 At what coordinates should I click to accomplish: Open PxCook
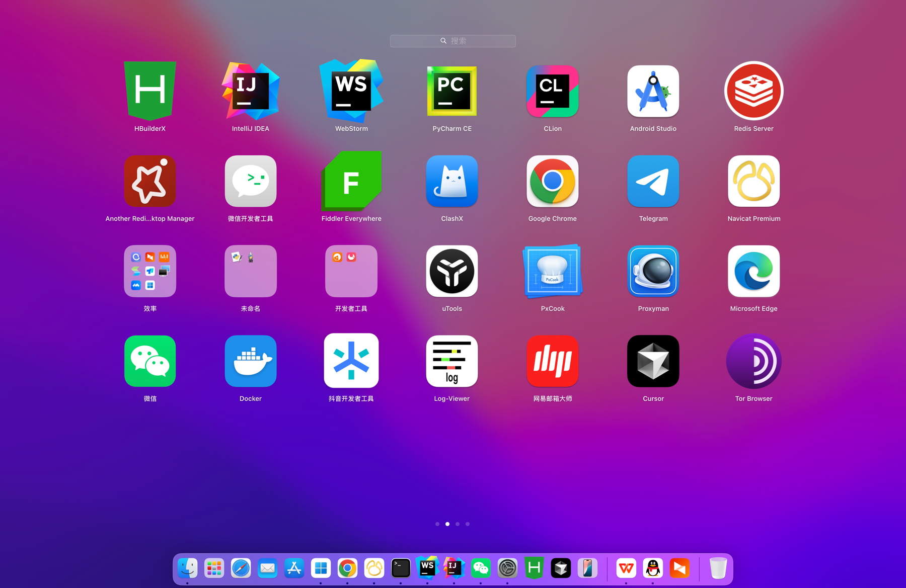coord(553,271)
